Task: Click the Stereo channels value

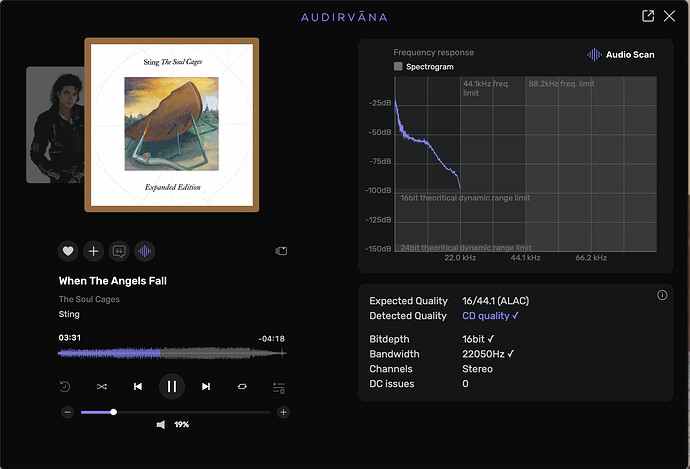Action: 477,369
